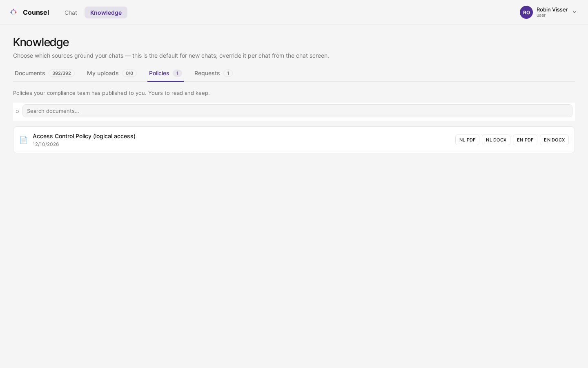Click the date 12/10/2026
This screenshot has width=588, height=368.
click(x=46, y=144)
